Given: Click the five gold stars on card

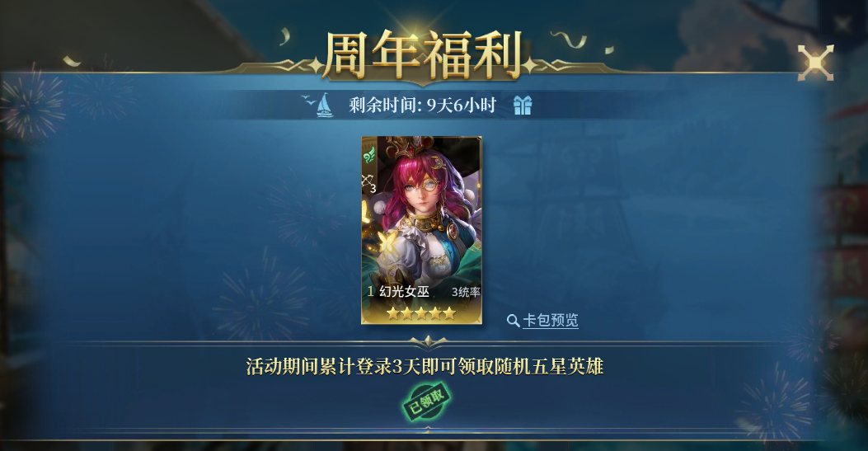Looking at the screenshot, I should 421,314.
